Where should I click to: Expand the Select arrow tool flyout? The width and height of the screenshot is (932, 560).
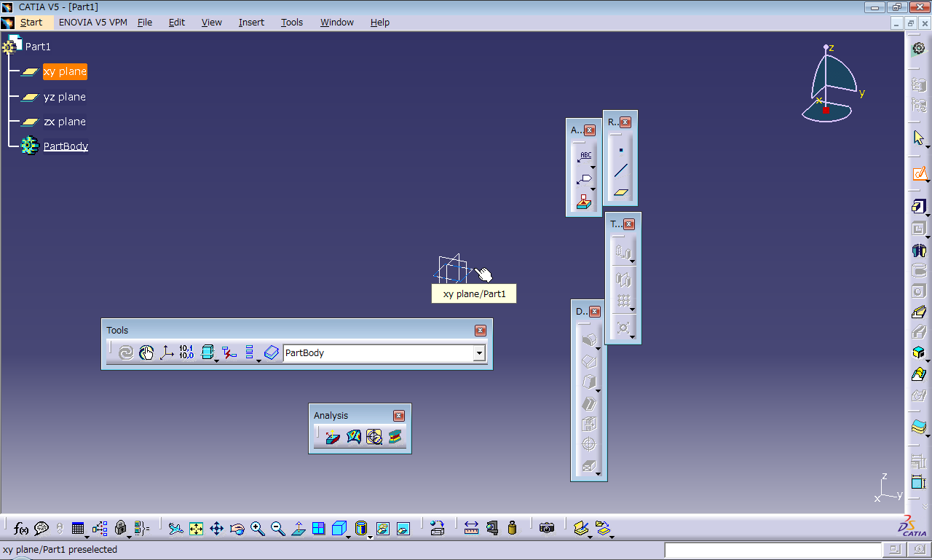(x=928, y=147)
